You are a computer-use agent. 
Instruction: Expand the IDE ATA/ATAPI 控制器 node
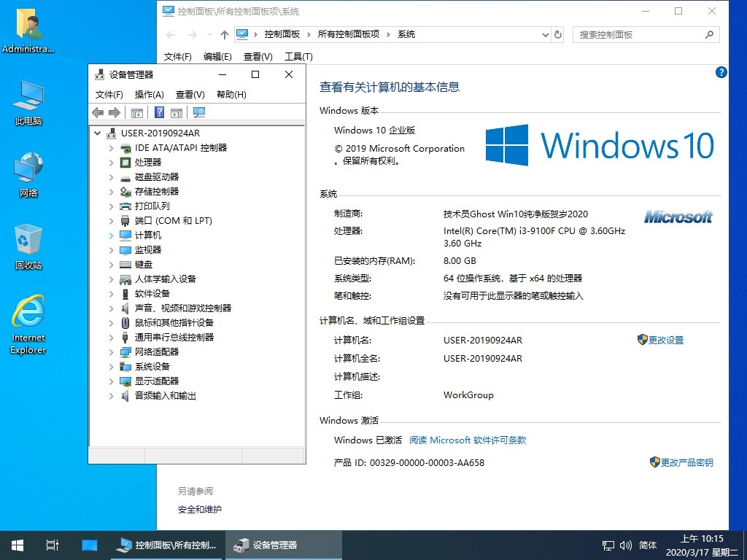pyautogui.click(x=111, y=148)
